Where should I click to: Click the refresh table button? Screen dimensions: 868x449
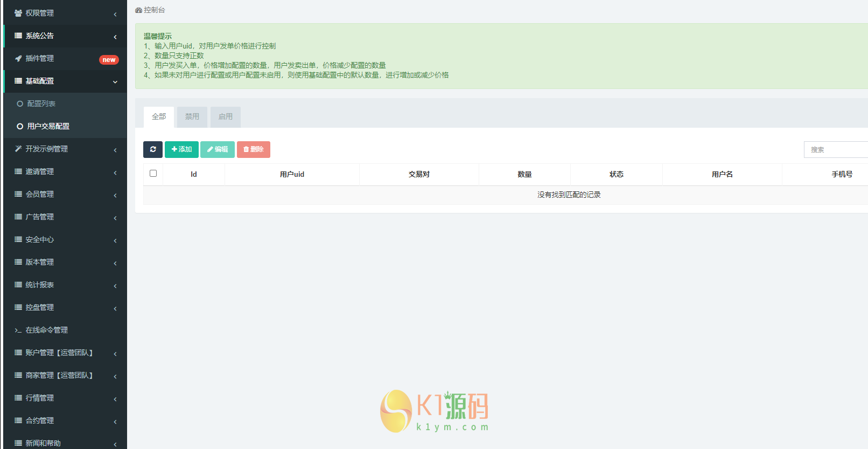[153, 149]
